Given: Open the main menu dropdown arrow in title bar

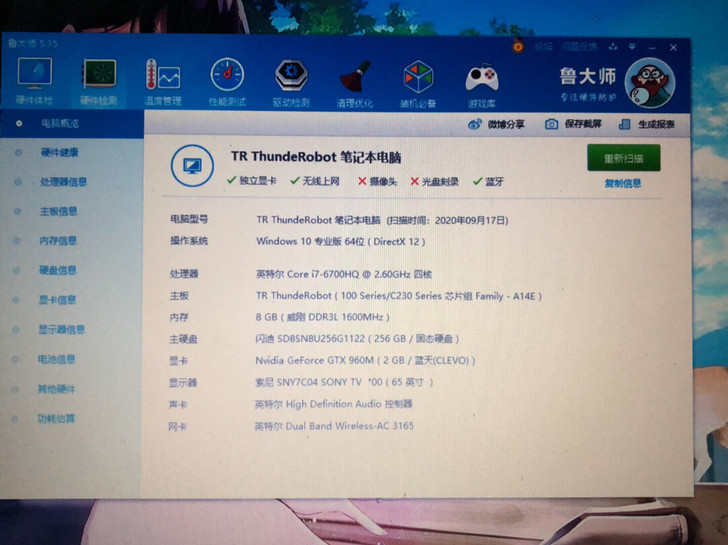Looking at the screenshot, I should 632,47.
